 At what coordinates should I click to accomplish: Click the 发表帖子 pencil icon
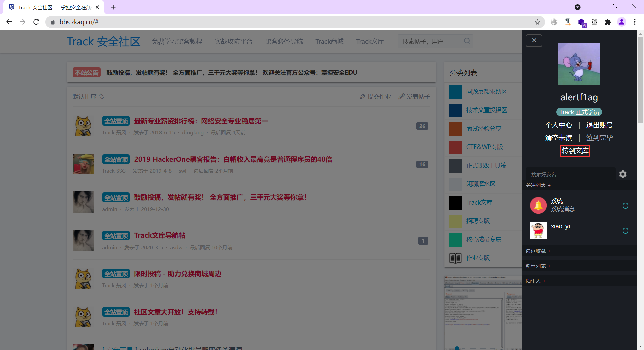coord(401,97)
